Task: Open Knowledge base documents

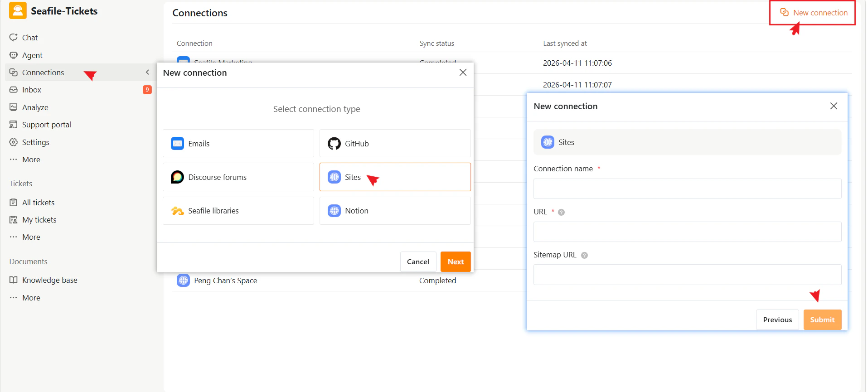Action: coord(50,280)
